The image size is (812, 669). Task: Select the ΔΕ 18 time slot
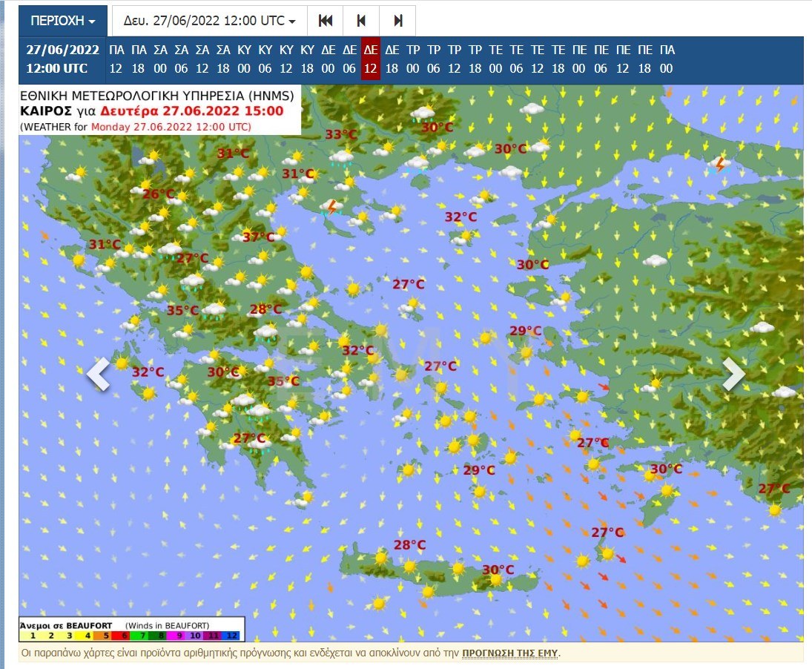(392, 59)
